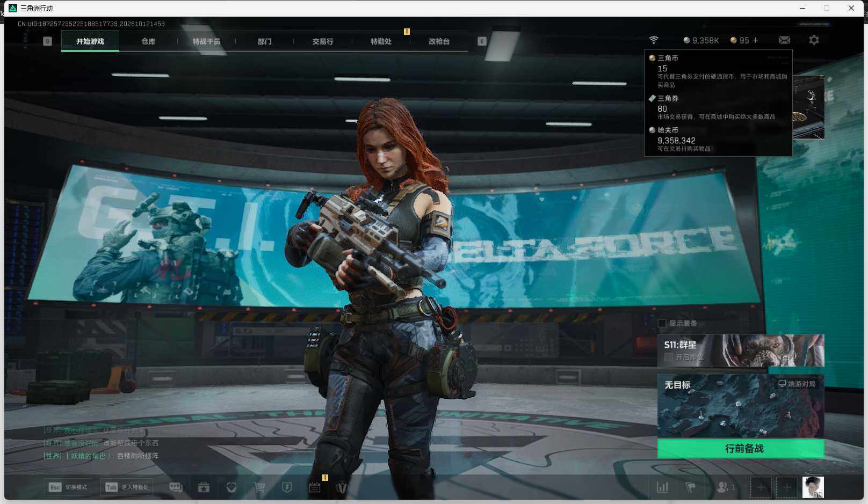868x504 pixels.
Task: Open the friends list icon
Action: pos(725,487)
